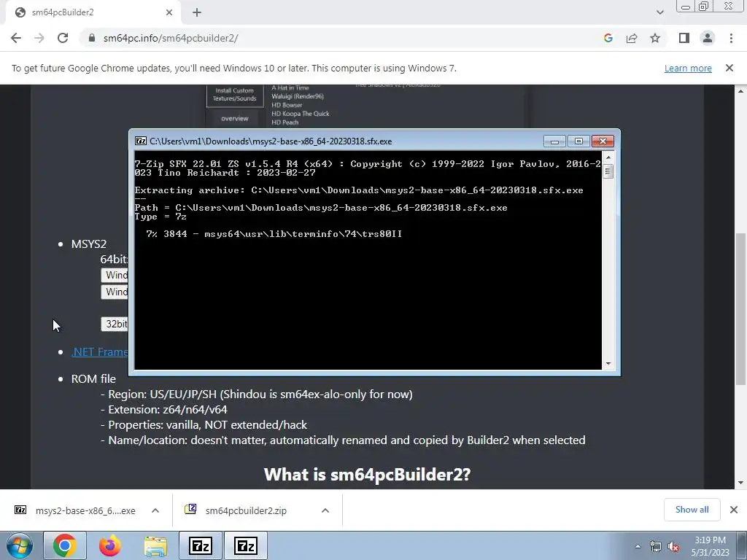Click the Google icon in address bar

[x=608, y=38]
